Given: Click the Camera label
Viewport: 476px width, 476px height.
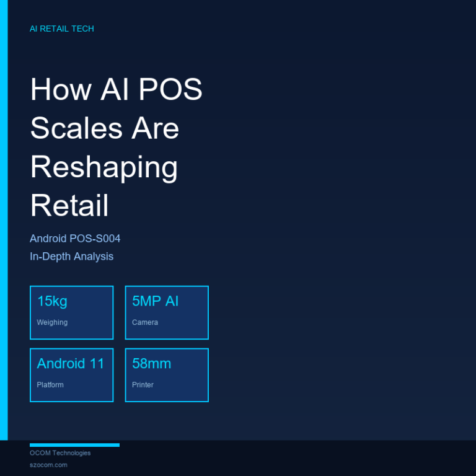Looking at the screenshot, I should coord(145,322).
